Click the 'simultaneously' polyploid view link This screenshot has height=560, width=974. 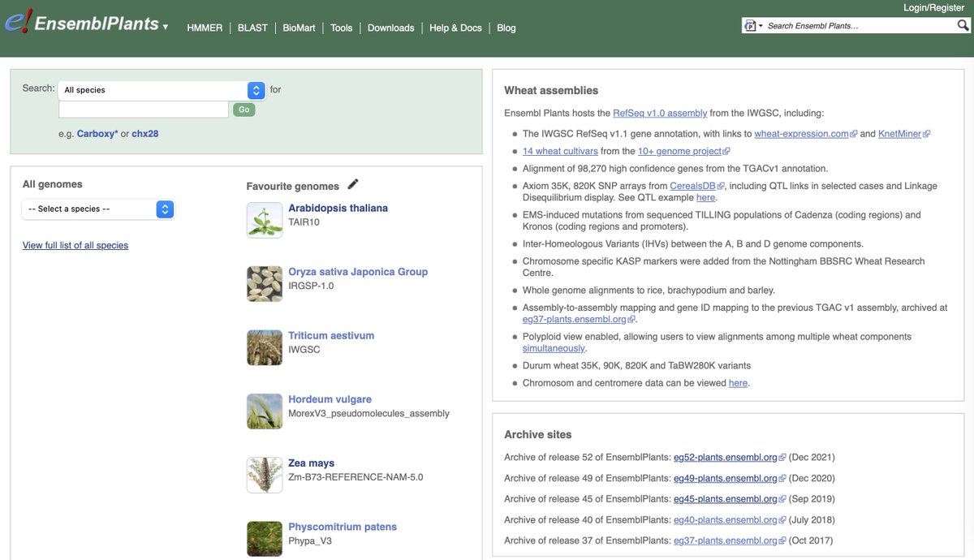(554, 348)
